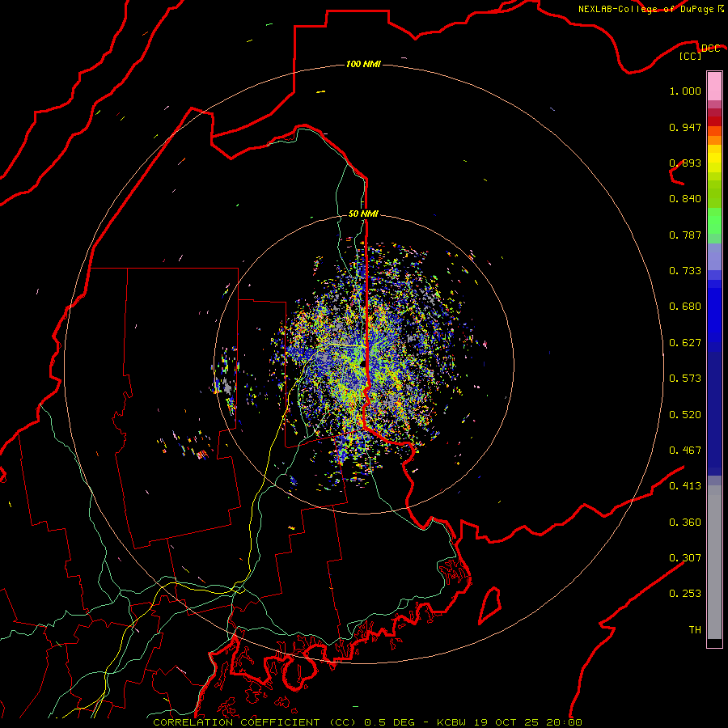Click the DCC product label
This screenshot has height=728, width=728.
[710, 49]
